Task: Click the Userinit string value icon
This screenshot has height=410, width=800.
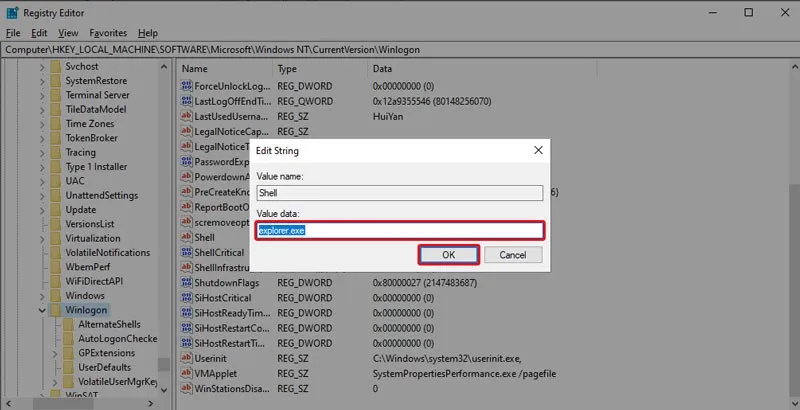Action: pos(186,358)
